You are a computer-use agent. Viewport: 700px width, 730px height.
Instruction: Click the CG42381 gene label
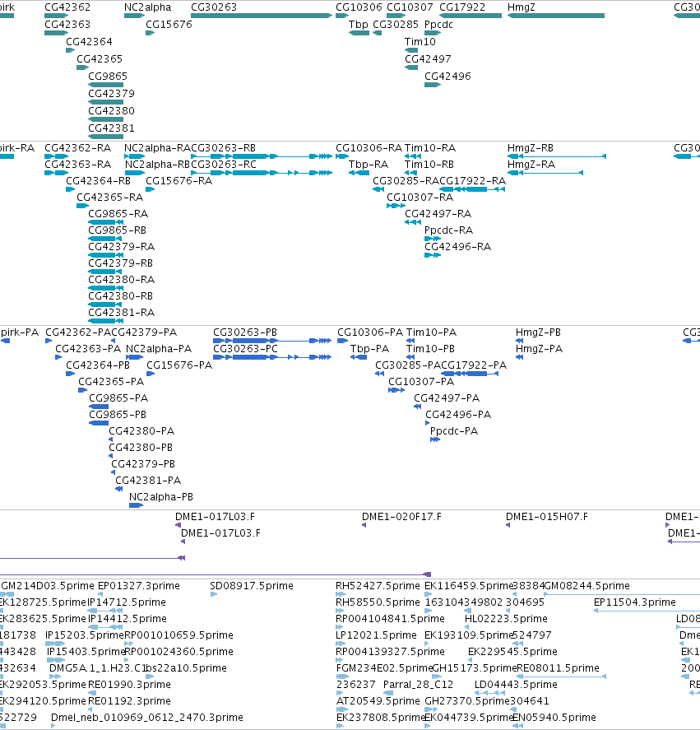111,128
